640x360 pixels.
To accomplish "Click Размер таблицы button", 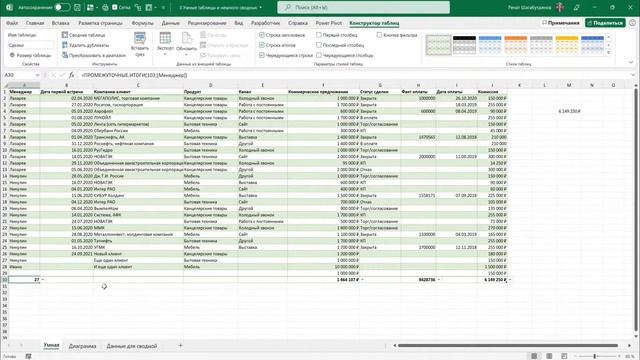I will 30,55.
